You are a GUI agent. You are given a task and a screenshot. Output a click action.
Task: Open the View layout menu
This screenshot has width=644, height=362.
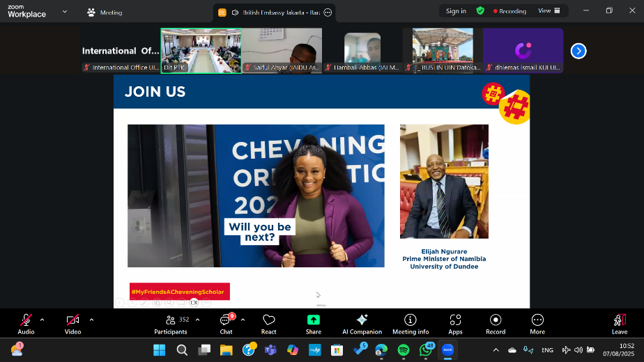pyautogui.click(x=549, y=10)
